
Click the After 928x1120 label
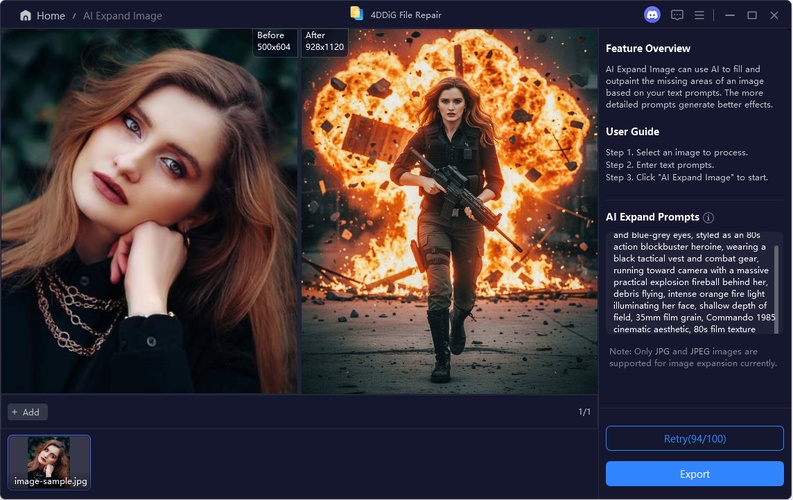coord(325,42)
